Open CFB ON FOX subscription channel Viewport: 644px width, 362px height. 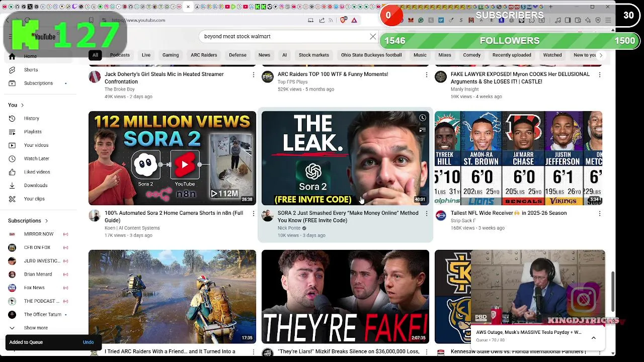[x=37, y=247]
